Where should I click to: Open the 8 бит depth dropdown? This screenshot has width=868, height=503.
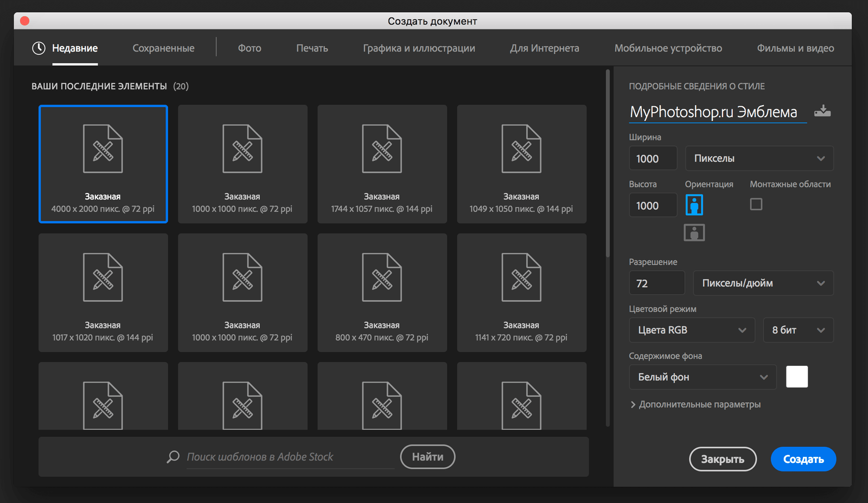pos(797,330)
